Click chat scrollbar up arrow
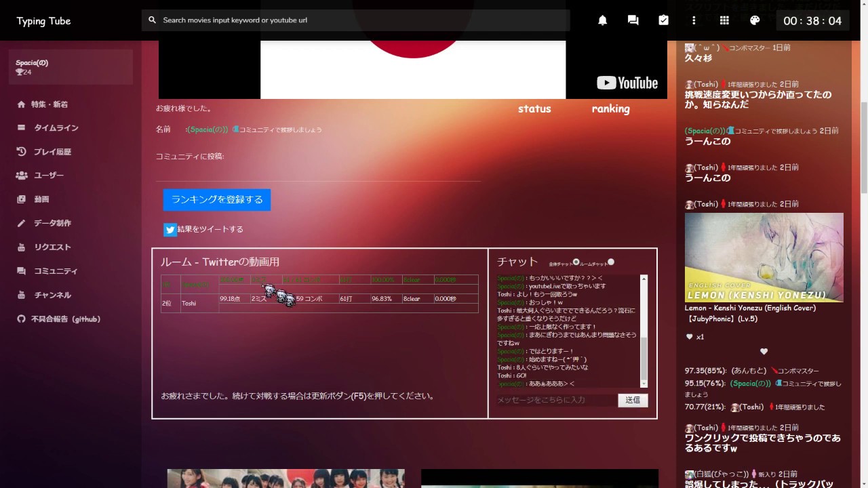The width and height of the screenshot is (868, 488). point(644,279)
